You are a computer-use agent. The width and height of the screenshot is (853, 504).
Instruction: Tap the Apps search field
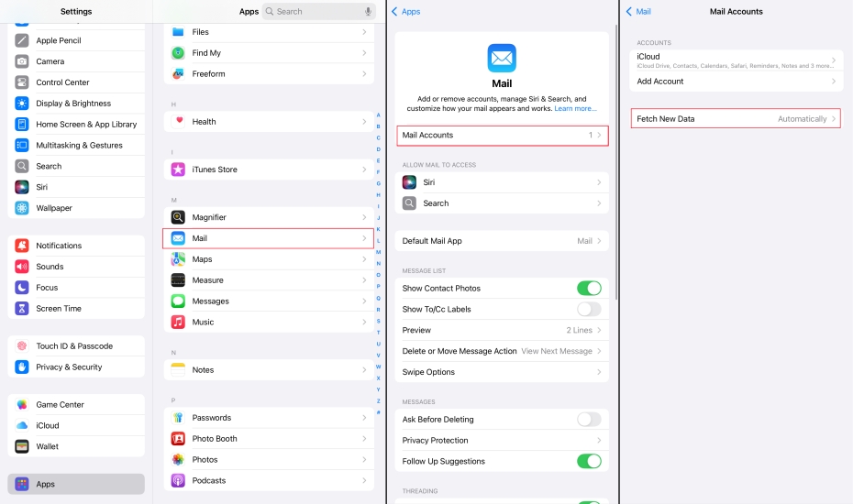point(319,11)
